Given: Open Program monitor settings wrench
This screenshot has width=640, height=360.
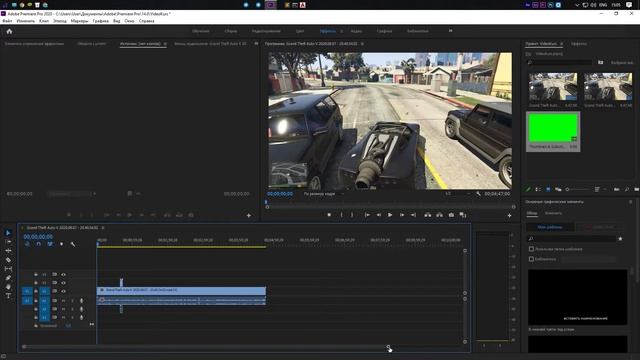Looking at the screenshot, I should 478,194.
